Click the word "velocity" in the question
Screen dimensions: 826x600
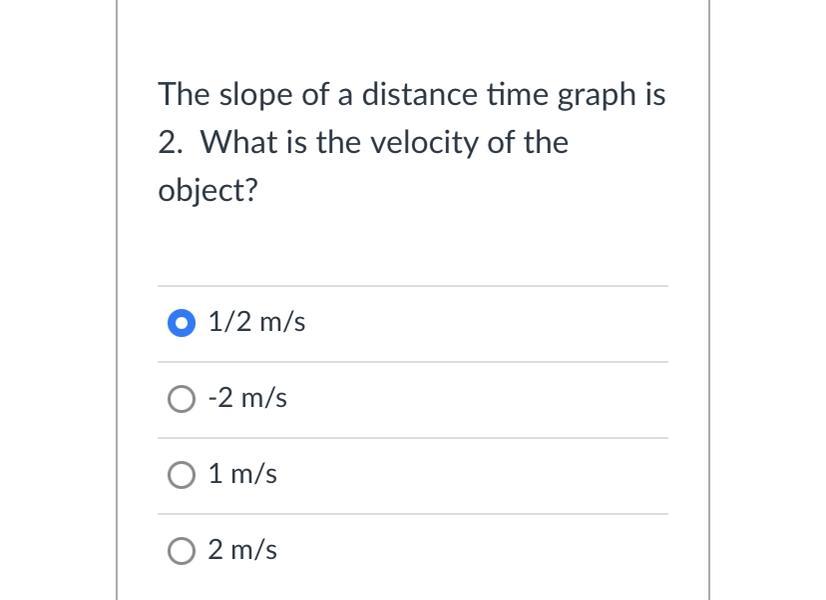pyautogui.click(x=424, y=143)
